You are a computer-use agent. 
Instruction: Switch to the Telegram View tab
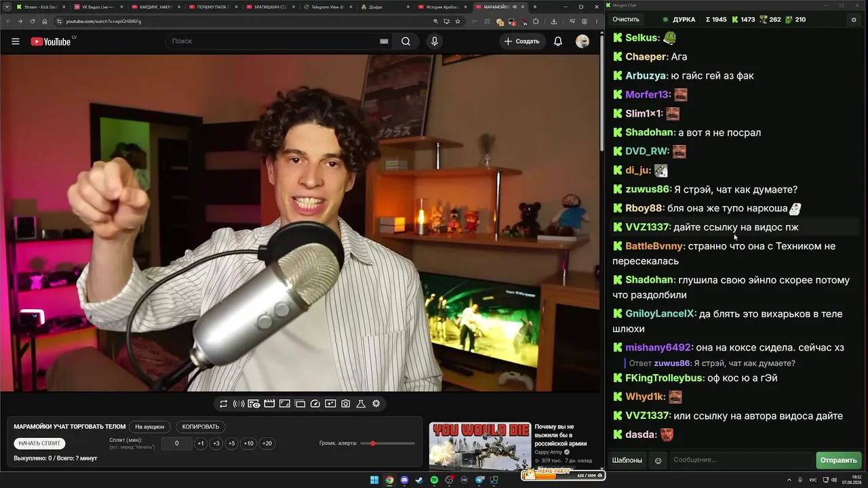328,7
